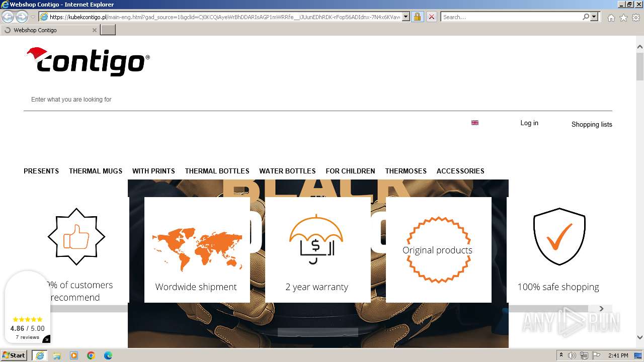The height and width of the screenshot is (362, 644).
Task: Show hidden tray icons
Action: pos(561,355)
